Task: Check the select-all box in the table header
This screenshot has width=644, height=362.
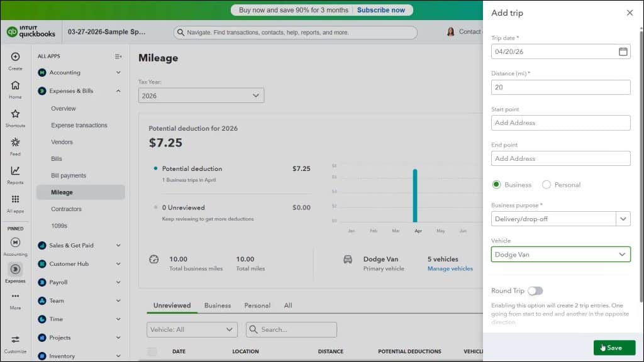Action: 152,351
